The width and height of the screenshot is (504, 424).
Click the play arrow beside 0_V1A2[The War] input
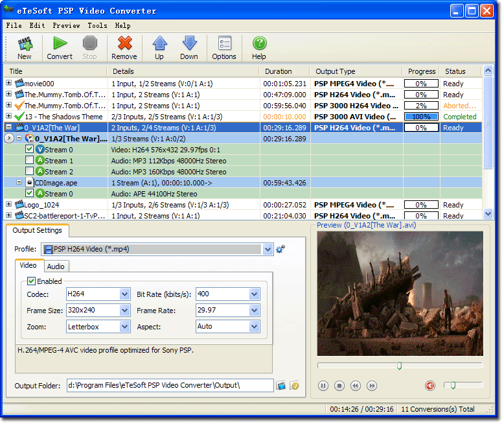pyautogui.click(x=9, y=139)
